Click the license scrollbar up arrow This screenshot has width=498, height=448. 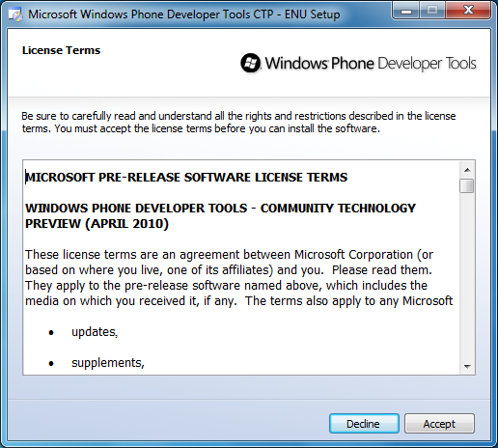coord(467,170)
